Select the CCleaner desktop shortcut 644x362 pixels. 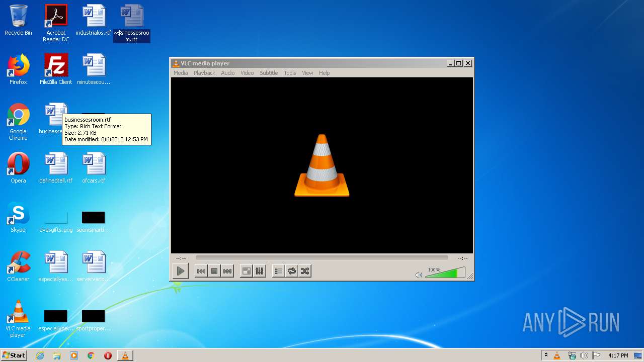pyautogui.click(x=18, y=266)
